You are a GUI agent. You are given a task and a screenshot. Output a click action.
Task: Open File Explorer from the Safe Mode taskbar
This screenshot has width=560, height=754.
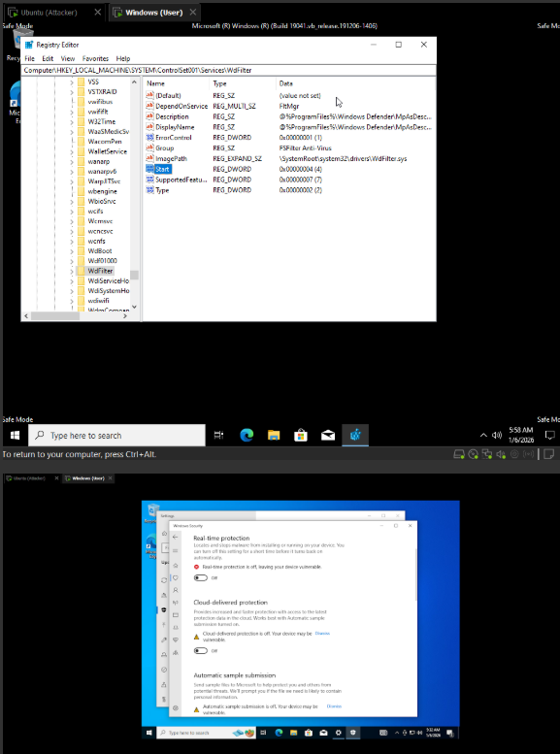[274, 435]
